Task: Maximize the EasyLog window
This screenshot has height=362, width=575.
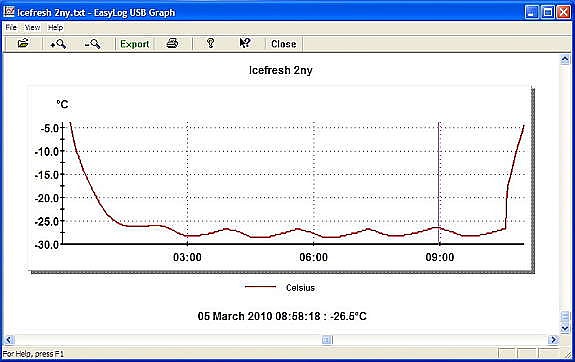Action: [x=548, y=12]
